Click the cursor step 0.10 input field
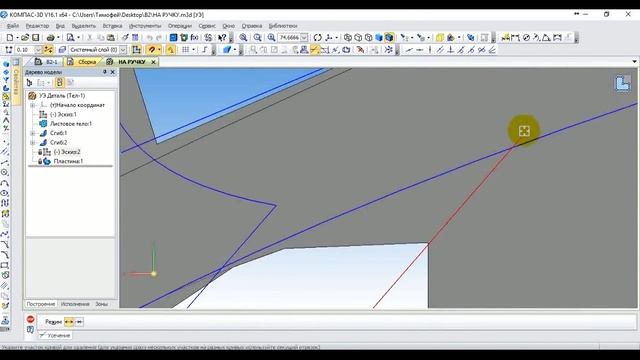This screenshot has width=640, height=360. 24,50
